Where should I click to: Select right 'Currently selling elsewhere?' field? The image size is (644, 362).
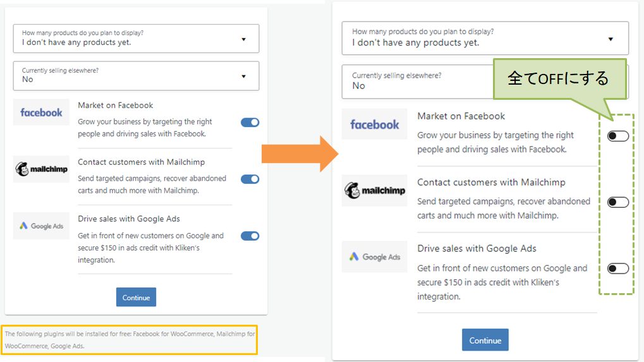[x=417, y=81]
